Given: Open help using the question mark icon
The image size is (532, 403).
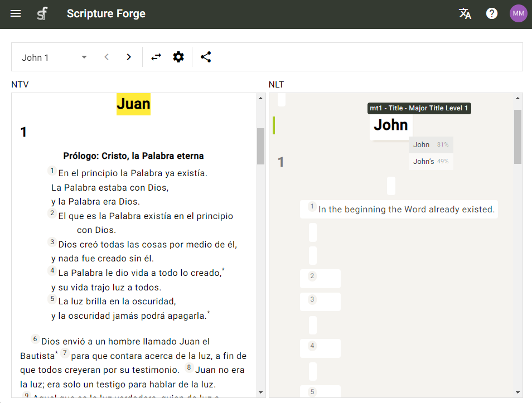Looking at the screenshot, I should 491,13.
